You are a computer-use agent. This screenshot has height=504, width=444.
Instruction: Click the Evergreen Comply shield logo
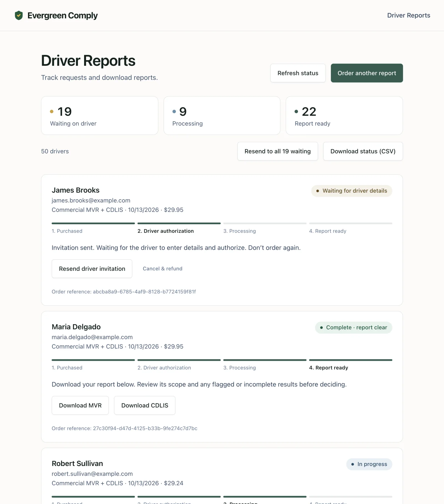[x=19, y=16]
